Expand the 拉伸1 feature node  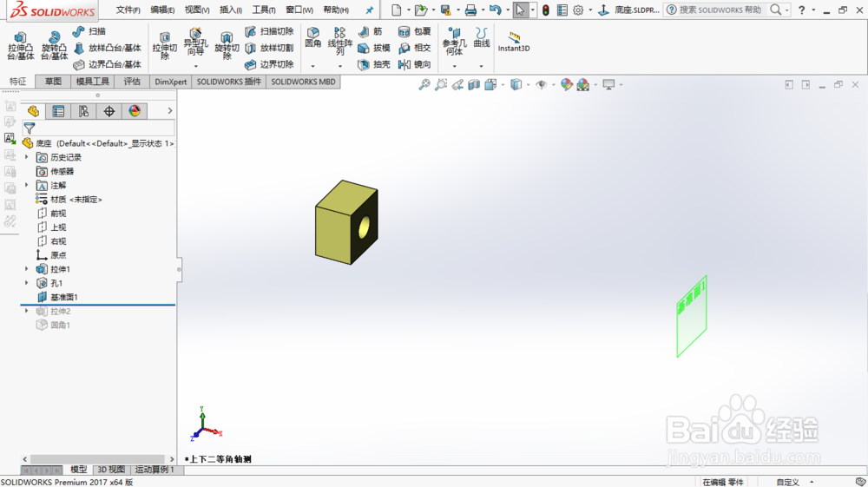click(26, 269)
